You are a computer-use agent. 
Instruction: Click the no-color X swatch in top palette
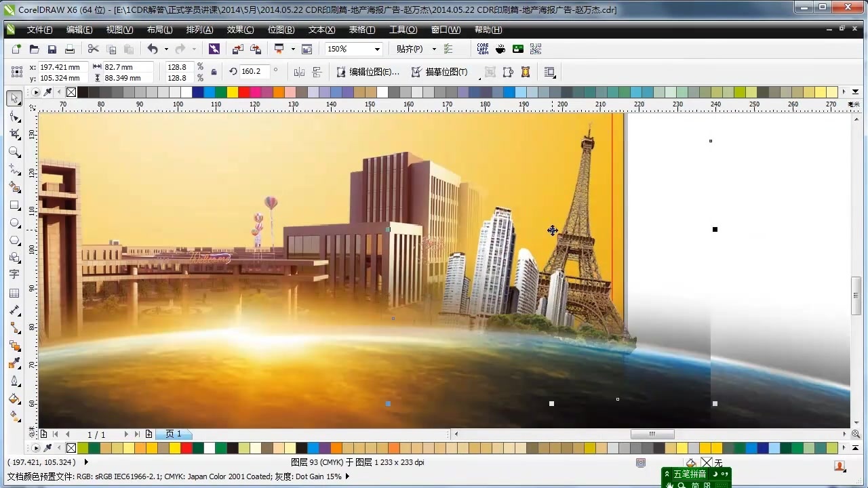[71, 92]
